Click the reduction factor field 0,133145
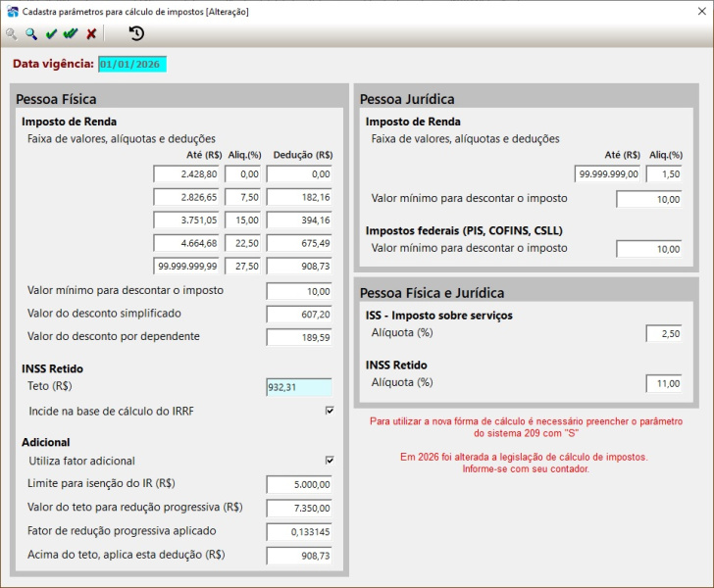 299,531
